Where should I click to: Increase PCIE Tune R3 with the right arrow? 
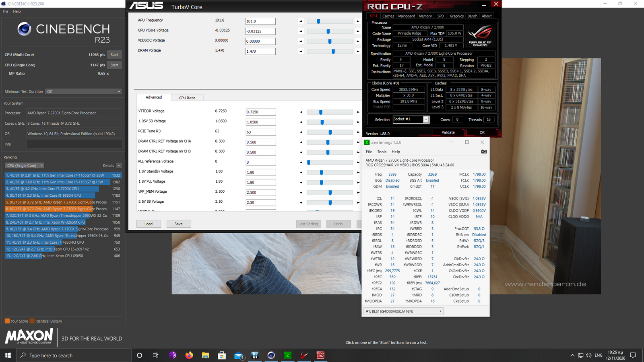pos(358,132)
